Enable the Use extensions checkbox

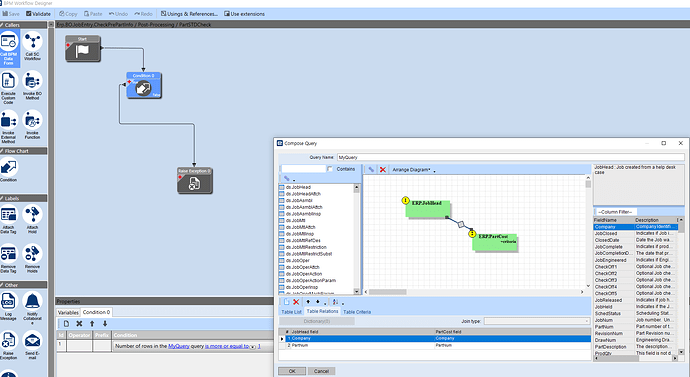point(227,14)
